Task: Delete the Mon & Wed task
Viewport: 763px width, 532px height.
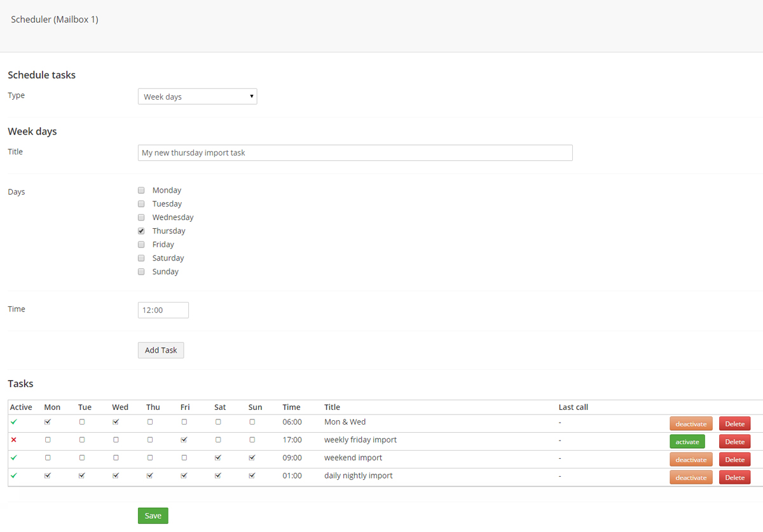Action: (x=735, y=424)
